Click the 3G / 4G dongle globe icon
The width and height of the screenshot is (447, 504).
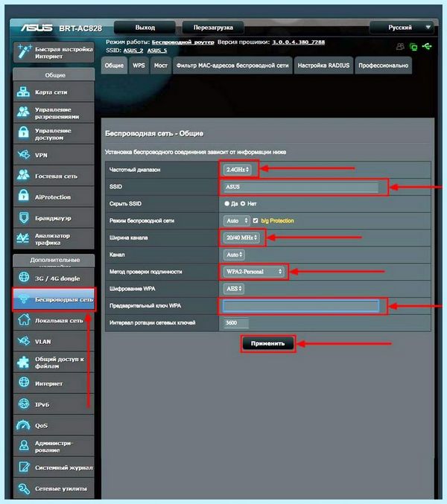click(24, 277)
